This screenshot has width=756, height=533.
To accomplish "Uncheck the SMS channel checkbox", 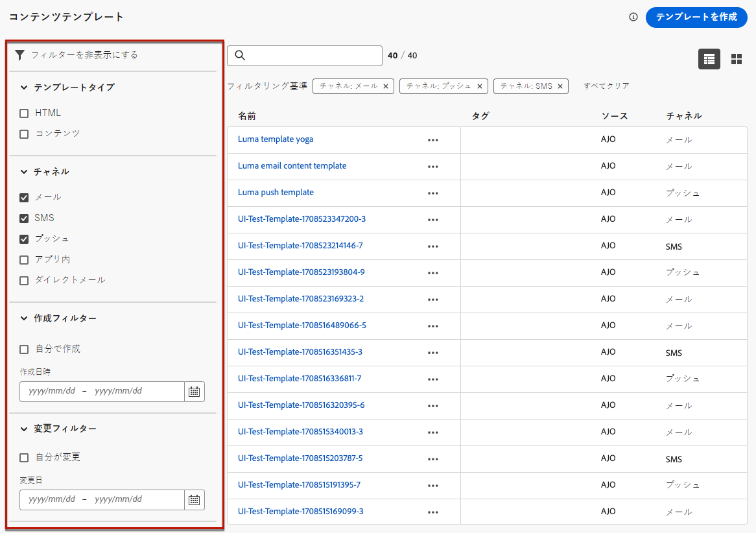I will pos(24,219).
